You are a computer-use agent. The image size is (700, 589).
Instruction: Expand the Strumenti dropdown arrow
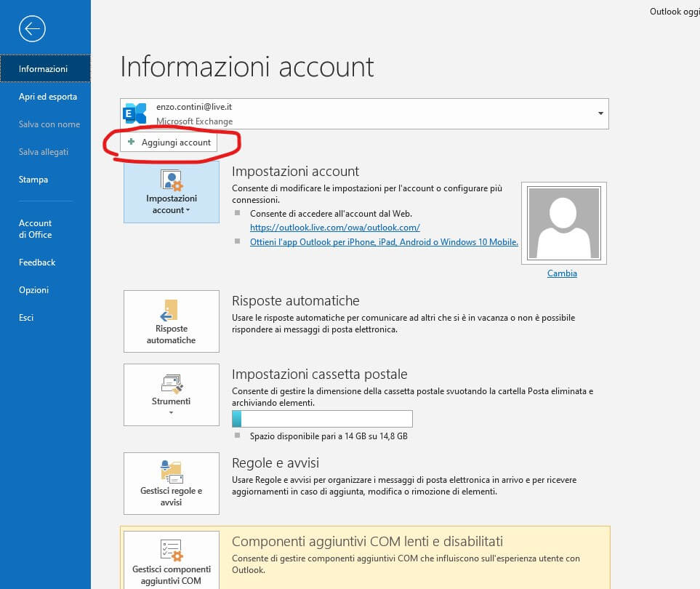pos(172,413)
